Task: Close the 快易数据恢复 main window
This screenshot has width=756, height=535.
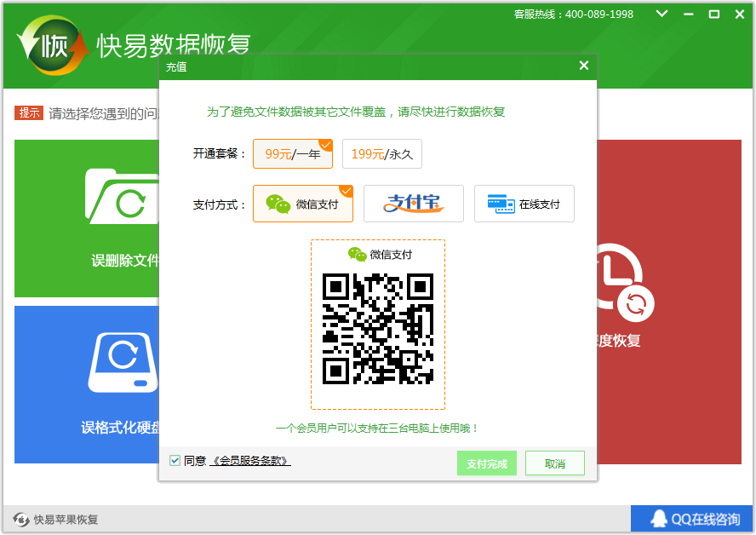Action: (x=740, y=14)
